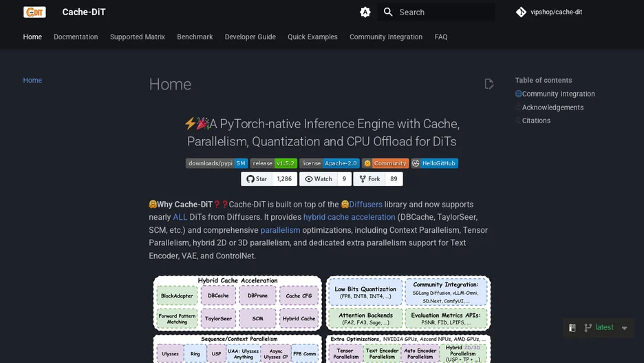The height and width of the screenshot is (363, 644).
Task: Click the Fork button
Action: (x=369, y=179)
